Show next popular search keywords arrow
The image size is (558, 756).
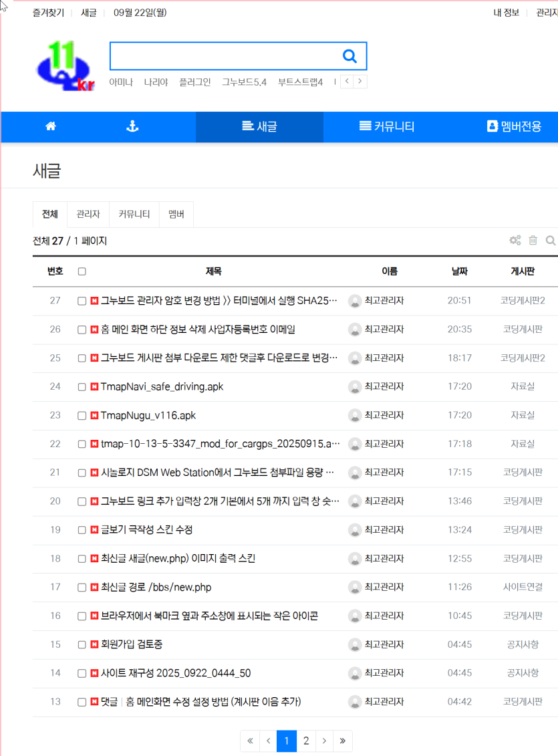point(360,82)
